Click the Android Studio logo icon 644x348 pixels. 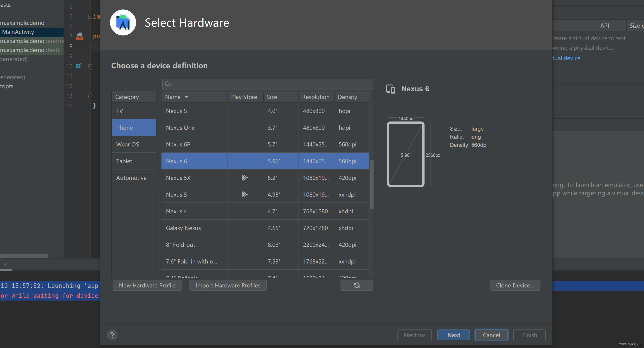(123, 23)
